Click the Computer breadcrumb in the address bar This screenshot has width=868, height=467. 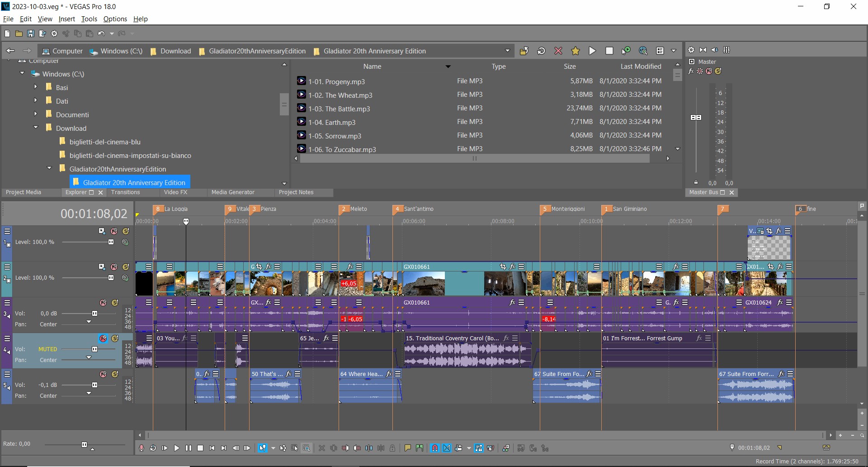63,51
